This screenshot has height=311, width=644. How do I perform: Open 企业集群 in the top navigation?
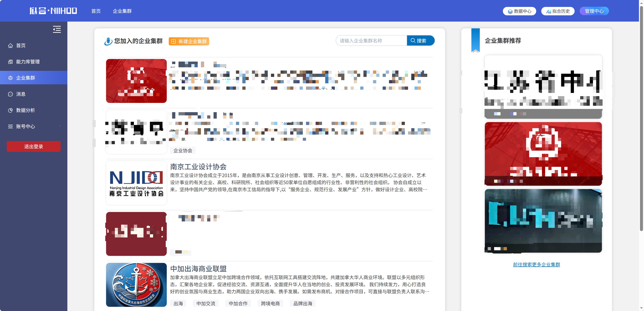pos(122,11)
